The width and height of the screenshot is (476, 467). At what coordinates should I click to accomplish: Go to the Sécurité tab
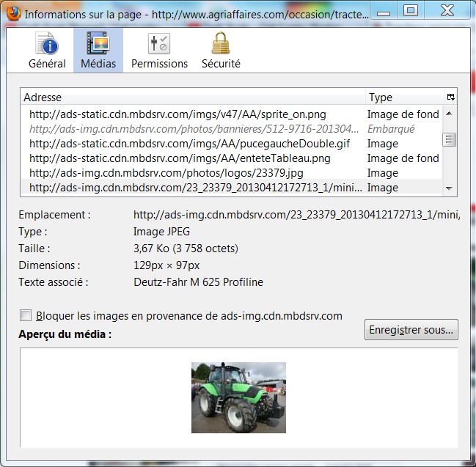[x=221, y=51]
